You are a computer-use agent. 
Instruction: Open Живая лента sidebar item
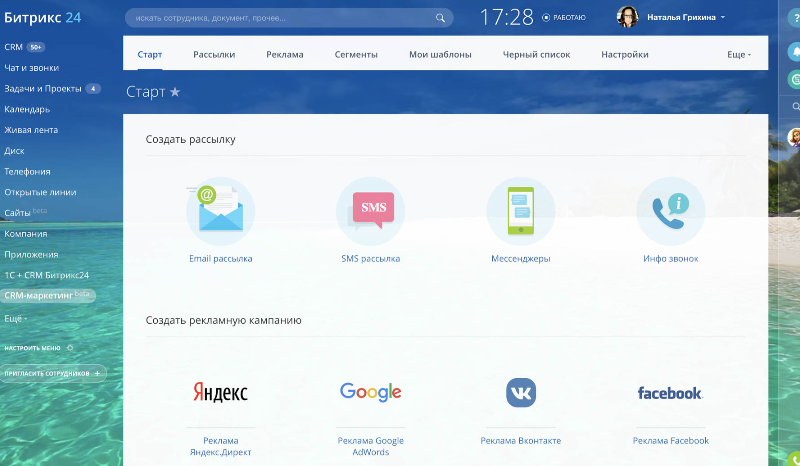click(31, 130)
